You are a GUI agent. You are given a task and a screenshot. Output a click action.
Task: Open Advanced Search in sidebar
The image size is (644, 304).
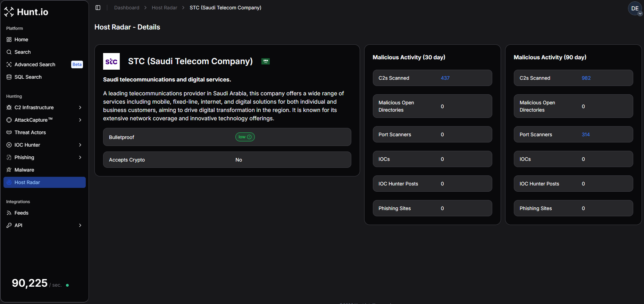[44, 64]
